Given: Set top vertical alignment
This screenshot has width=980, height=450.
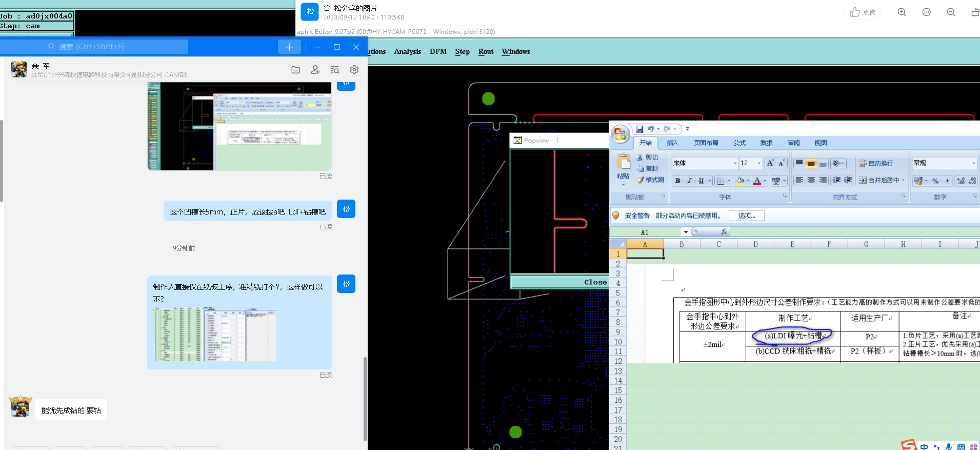Looking at the screenshot, I should coord(799,163).
